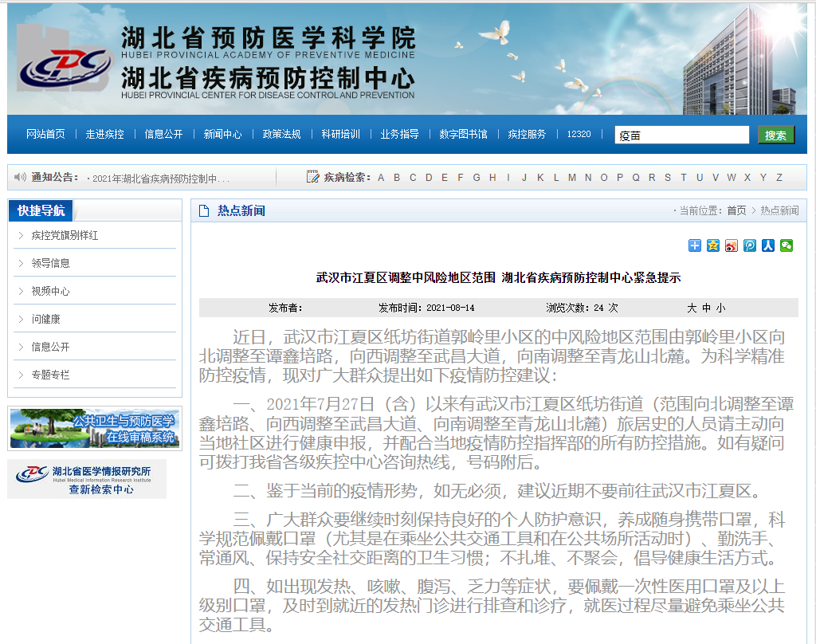Open the 2021年湖北省疾病预防控制中 notice link

[x=161, y=179]
